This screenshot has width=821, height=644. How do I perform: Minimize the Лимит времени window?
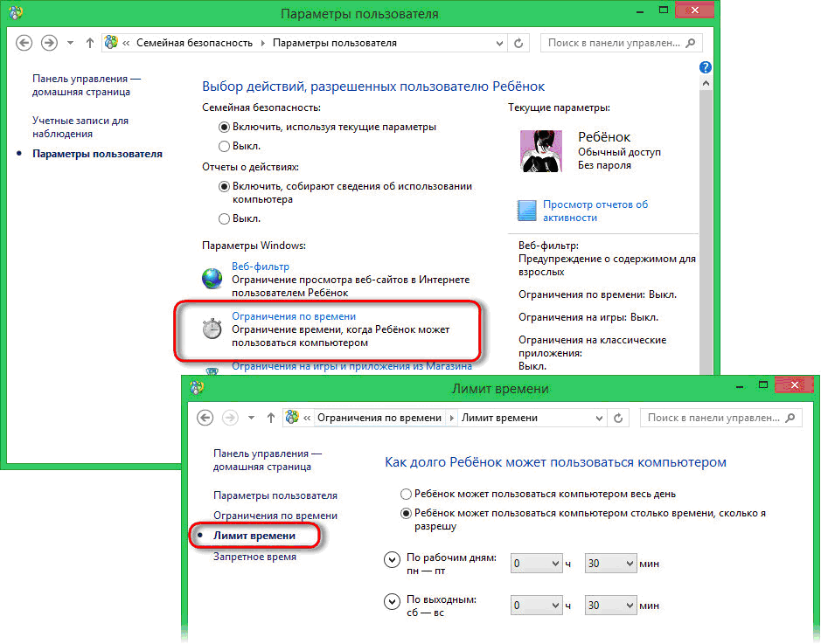click(740, 386)
